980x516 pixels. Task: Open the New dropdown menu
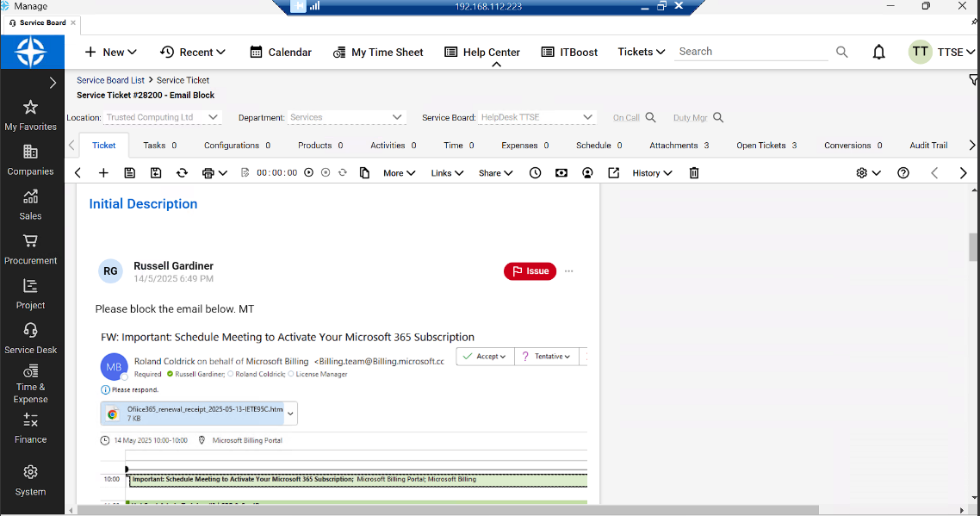click(110, 52)
